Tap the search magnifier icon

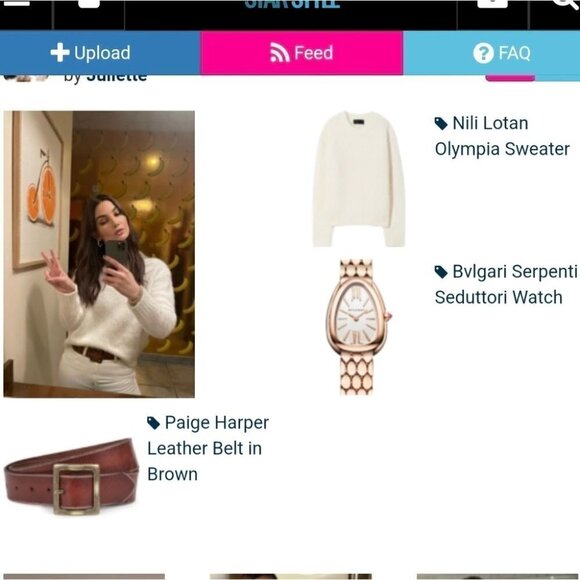566,4
